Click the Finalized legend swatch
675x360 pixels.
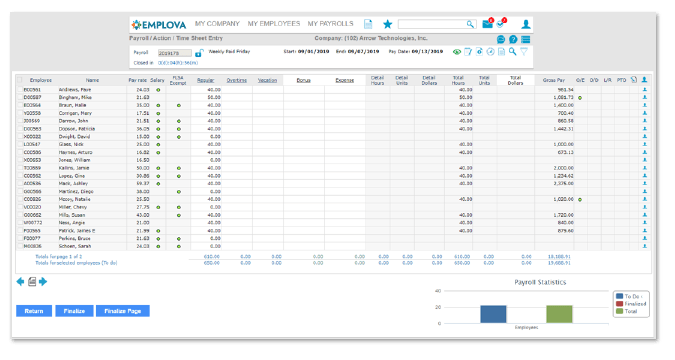(619, 304)
